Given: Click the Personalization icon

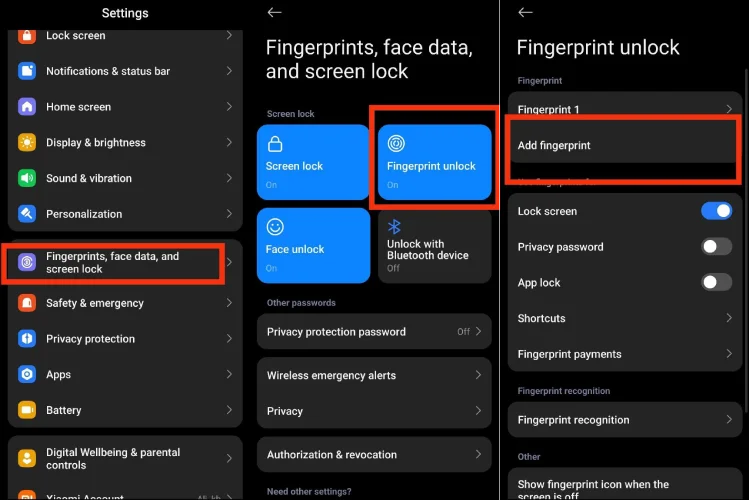Looking at the screenshot, I should click(x=27, y=214).
